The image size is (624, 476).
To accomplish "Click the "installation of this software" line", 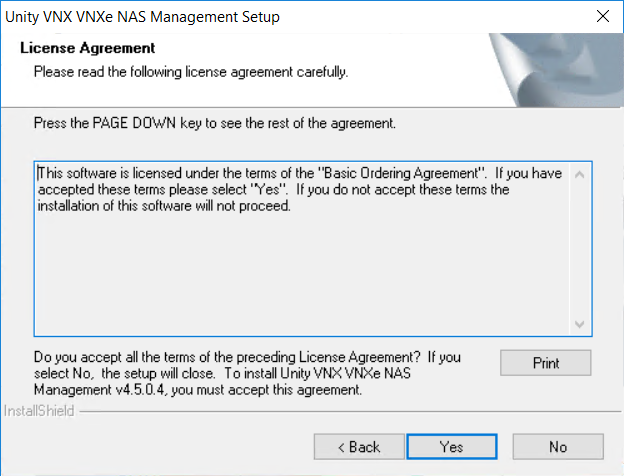I will [163, 206].
